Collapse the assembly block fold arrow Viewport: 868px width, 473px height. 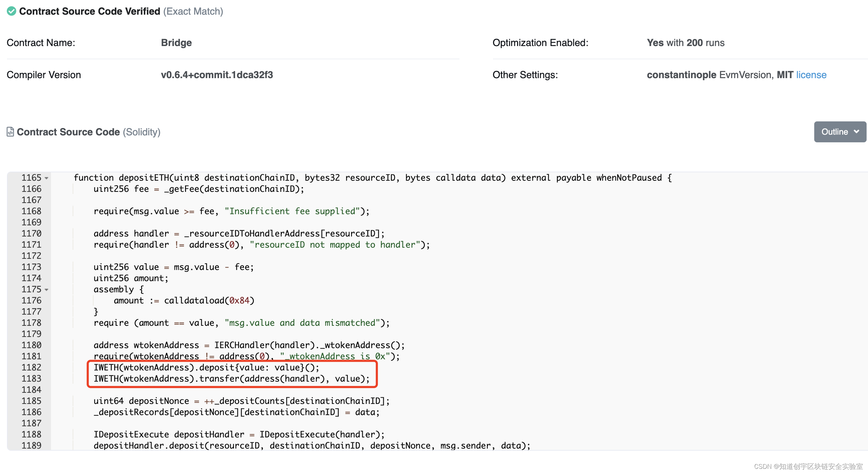click(x=46, y=290)
